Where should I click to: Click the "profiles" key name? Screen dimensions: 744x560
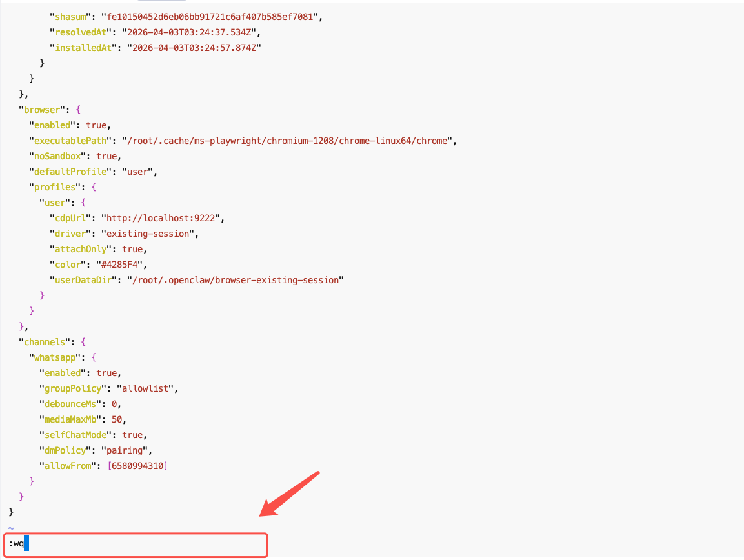click(x=55, y=187)
